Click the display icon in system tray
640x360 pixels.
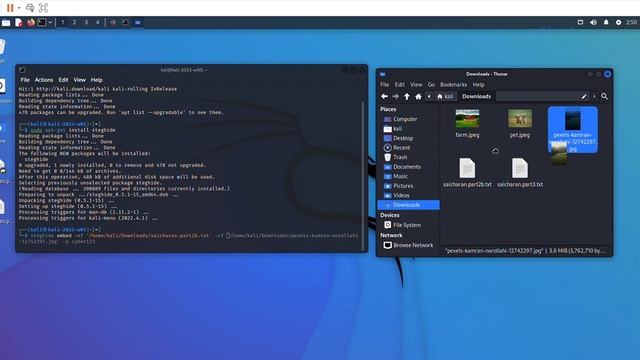coord(580,22)
